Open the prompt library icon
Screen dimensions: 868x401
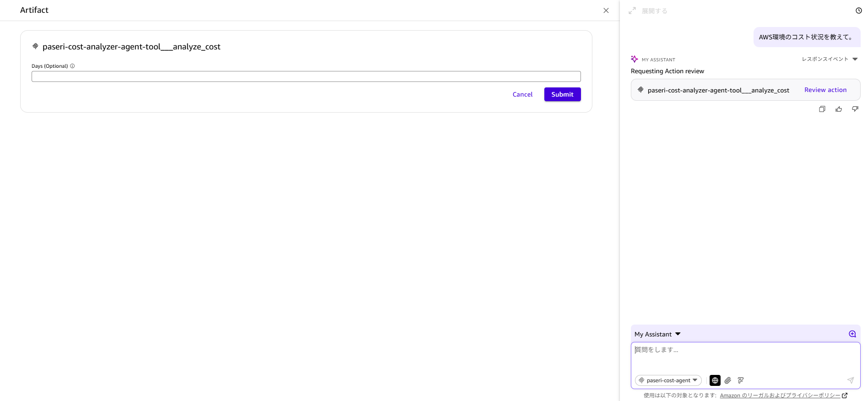click(741, 380)
